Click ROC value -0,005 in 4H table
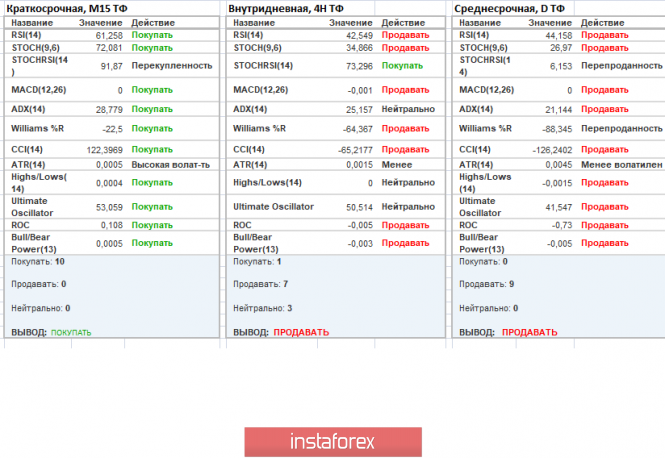 pyautogui.click(x=360, y=226)
